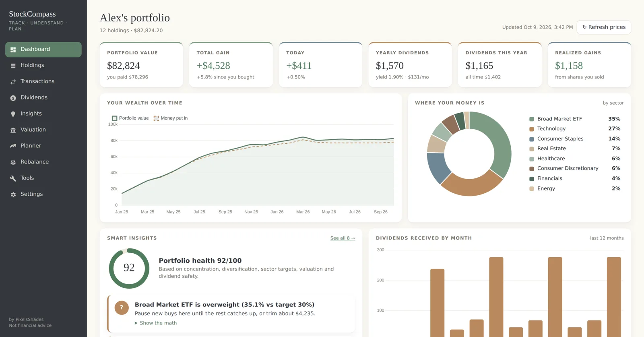Click the Financials legend swatch
Screen dimensions: 644x337
tap(532, 179)
